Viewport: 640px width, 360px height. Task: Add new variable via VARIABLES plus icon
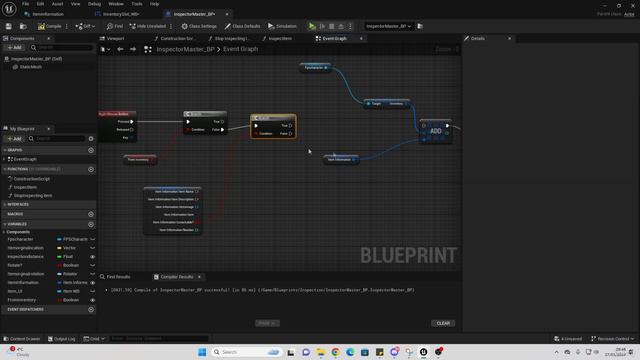pos(91,224)
